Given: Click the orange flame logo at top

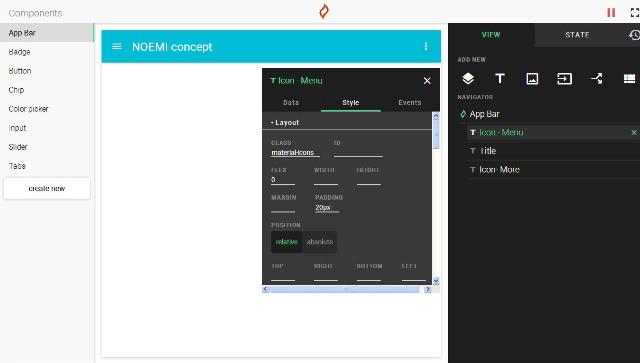Looking at the screenshot, I should tap(324, 11).
